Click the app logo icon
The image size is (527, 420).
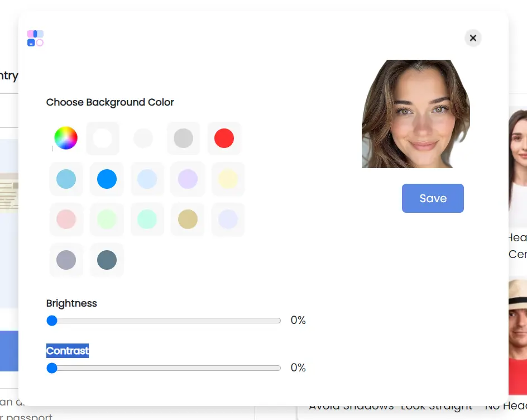coord(35,38)
